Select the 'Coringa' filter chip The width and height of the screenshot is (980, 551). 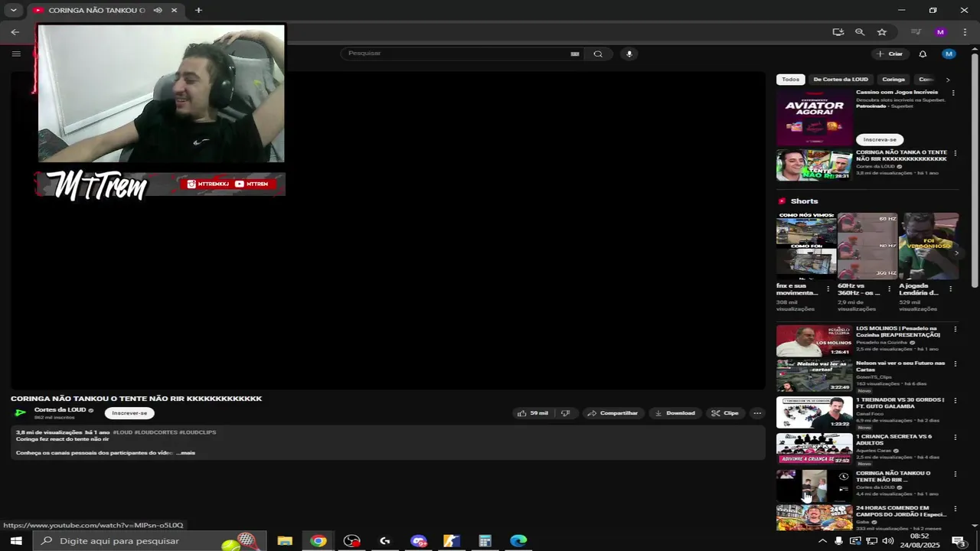click(x=893, y=80)
